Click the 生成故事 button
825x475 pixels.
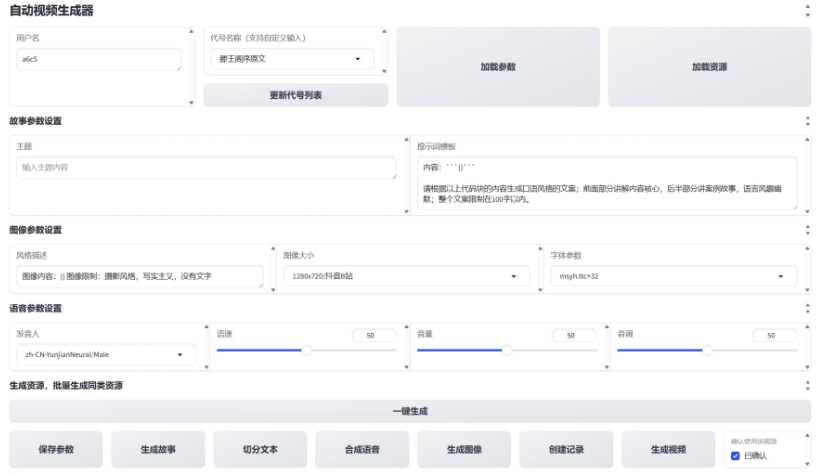[x=158, y=450]
